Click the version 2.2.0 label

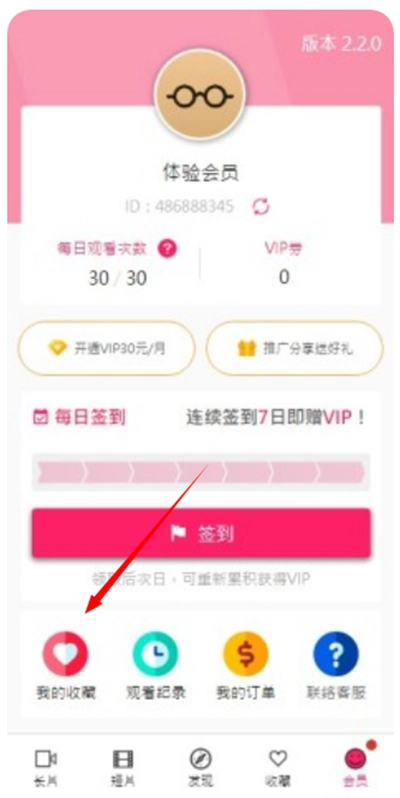pos(341,44)
